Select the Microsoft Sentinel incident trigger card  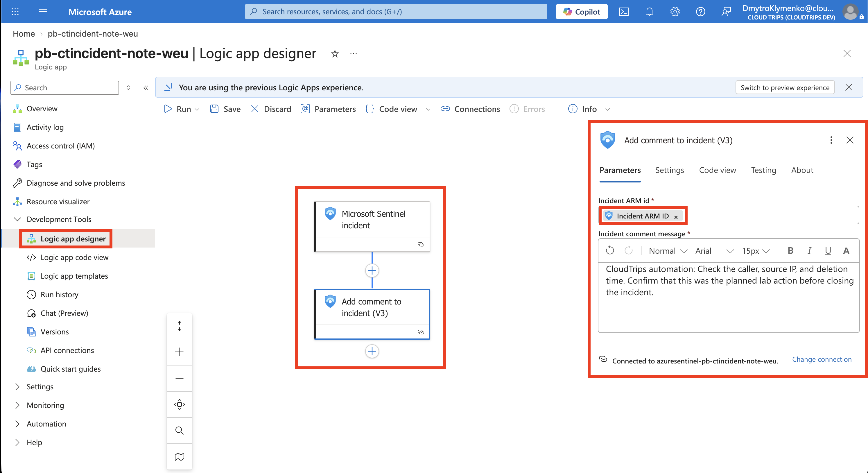click(x=372, y=226)
